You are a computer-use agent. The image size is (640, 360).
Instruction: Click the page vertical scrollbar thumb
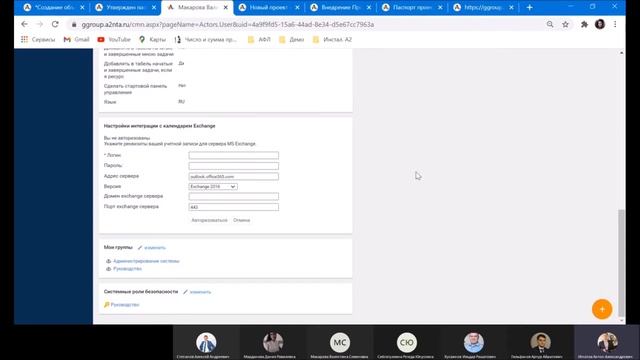(621, 263)
